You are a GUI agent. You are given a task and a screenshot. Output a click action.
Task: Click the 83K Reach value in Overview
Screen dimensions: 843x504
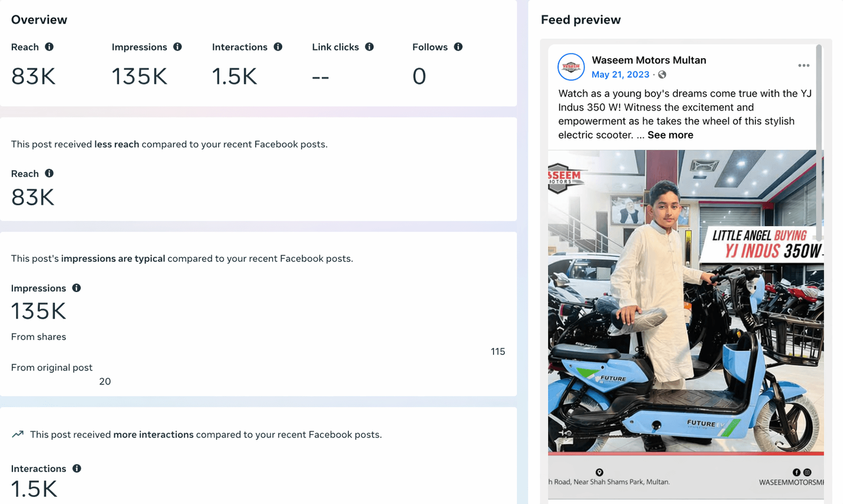click(33, 76)
